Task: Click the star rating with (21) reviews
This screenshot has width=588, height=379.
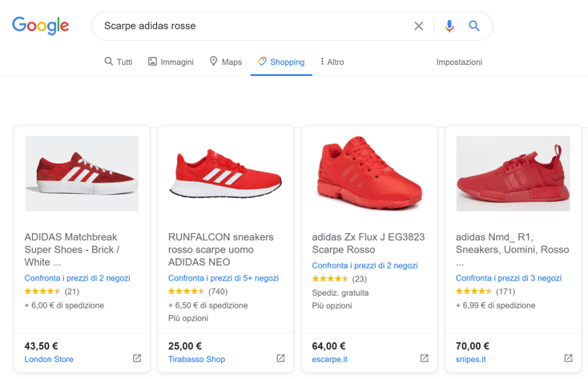Action: pos(52,291)
